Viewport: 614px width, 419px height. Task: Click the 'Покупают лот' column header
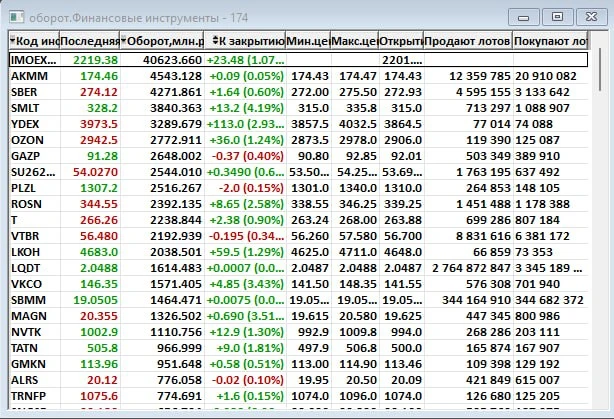(550, 41)
